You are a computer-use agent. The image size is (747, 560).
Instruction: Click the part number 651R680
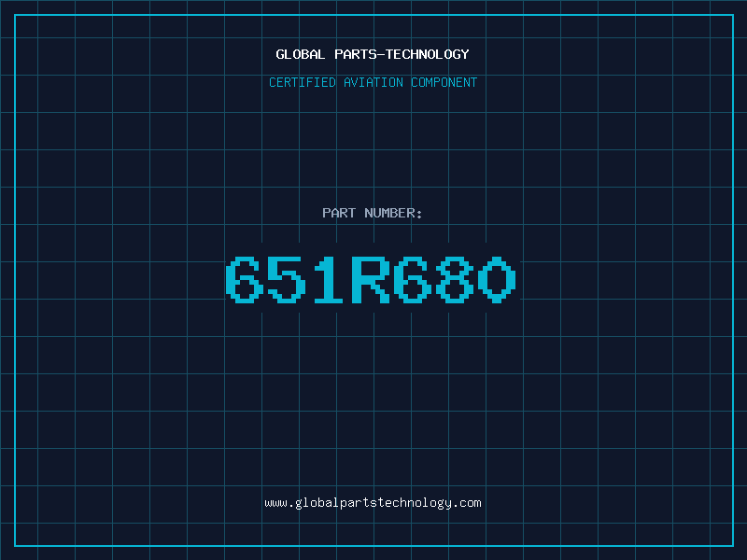(x=371, y=279)
